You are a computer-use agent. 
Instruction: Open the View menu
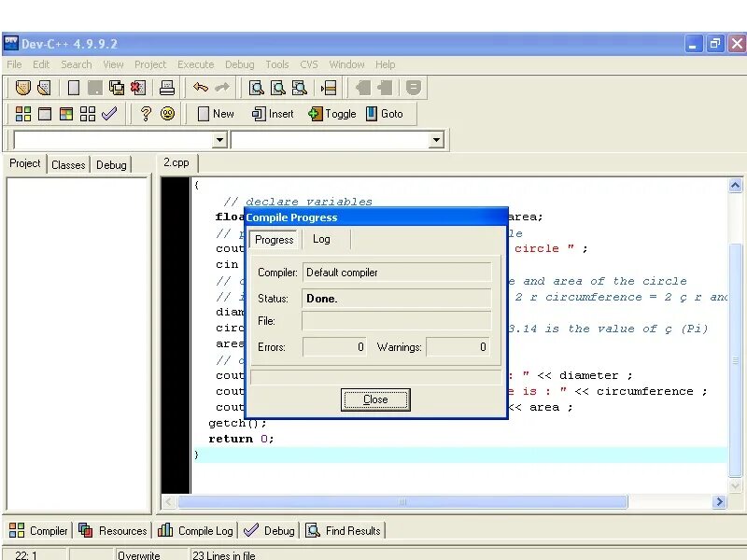click(x=113, y=64)
